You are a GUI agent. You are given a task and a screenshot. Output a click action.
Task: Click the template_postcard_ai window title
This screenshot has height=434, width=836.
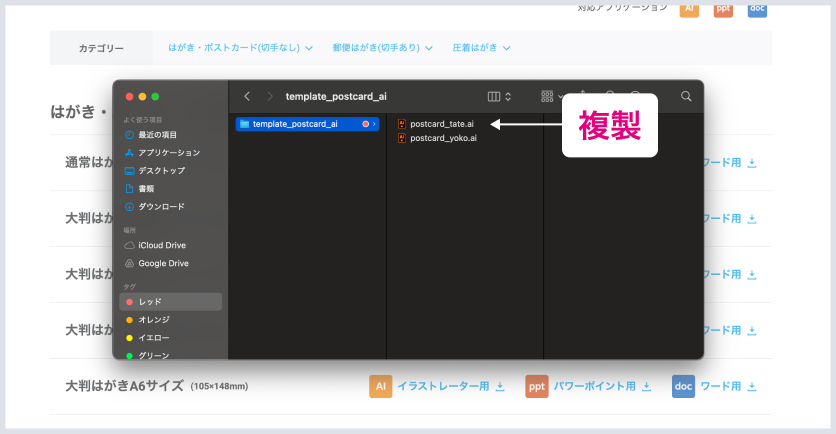(x=336, y=97)
